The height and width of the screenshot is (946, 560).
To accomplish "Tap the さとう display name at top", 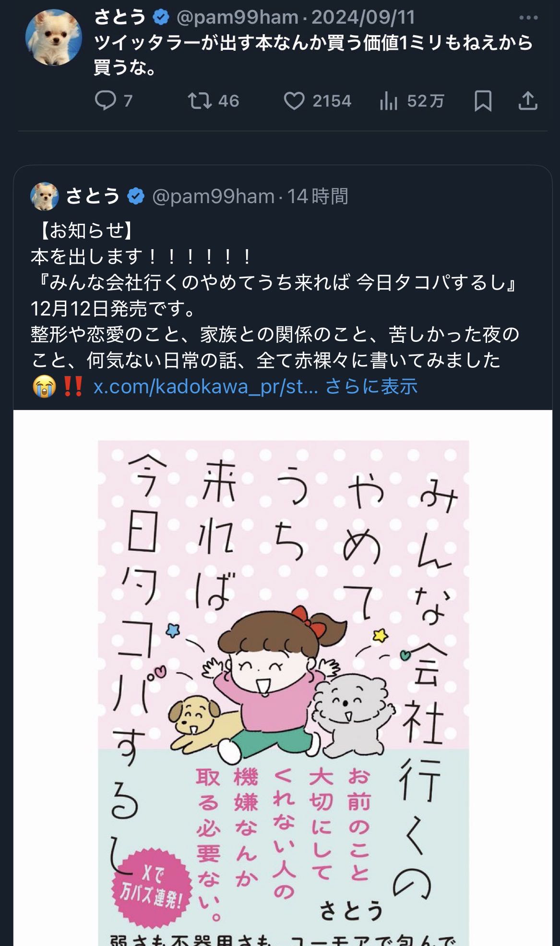I will pyautogui.click(x=120, y=18).
